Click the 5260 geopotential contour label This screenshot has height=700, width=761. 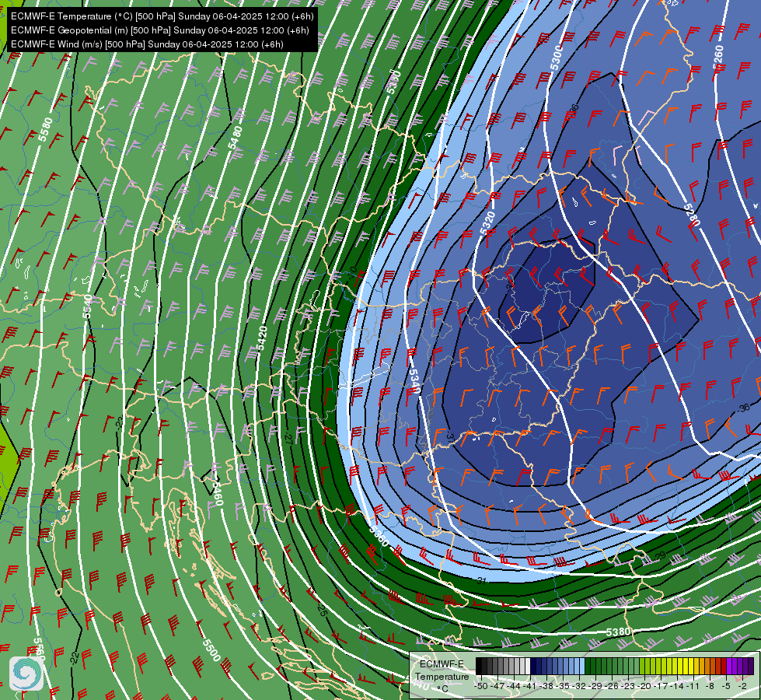point(717,58)
